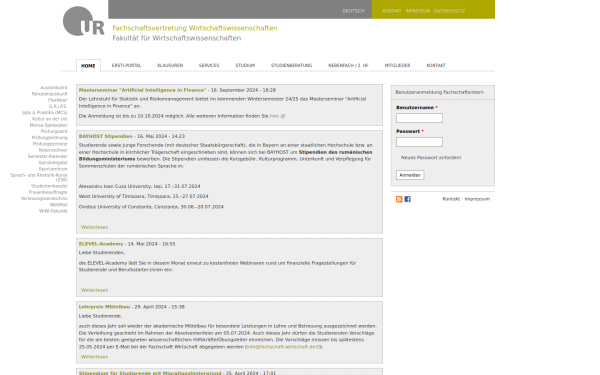The width and height of the screenshot is (600, 375).
Task: Click into the Benutzername field
Action: point(419,118)
